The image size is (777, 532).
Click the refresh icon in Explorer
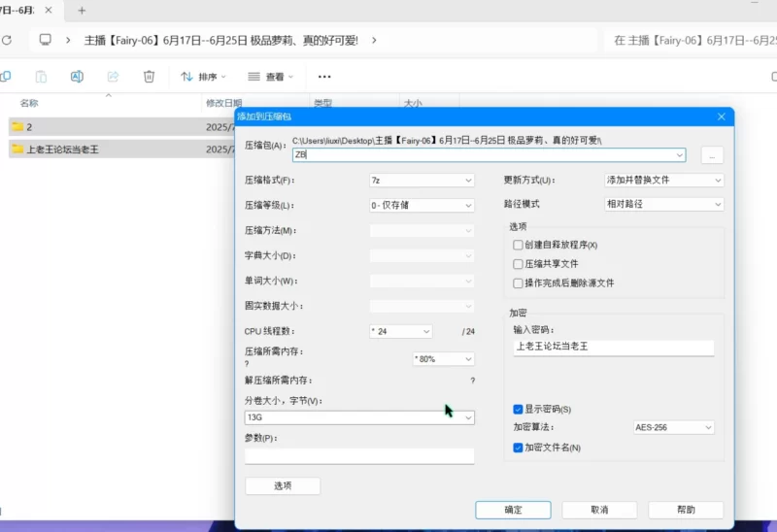[7, 40]
